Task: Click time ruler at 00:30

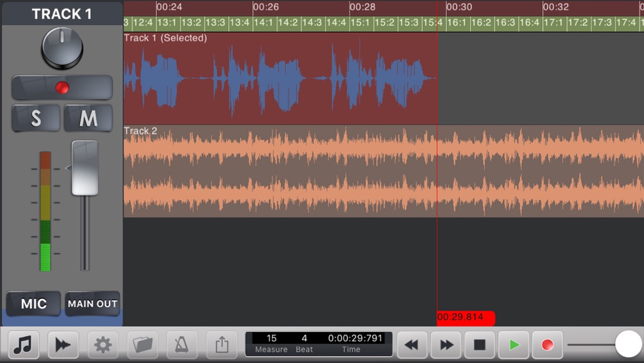Action: (x=459, y=7)
